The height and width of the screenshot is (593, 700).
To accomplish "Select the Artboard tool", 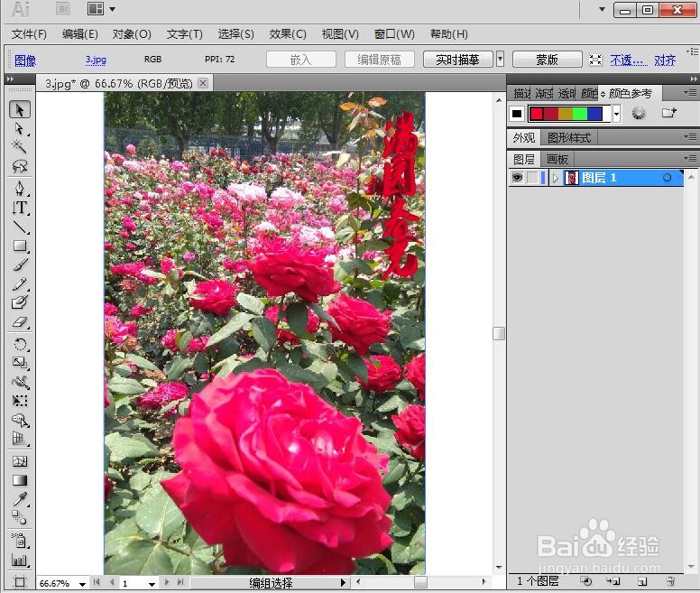I will point(20,582).
